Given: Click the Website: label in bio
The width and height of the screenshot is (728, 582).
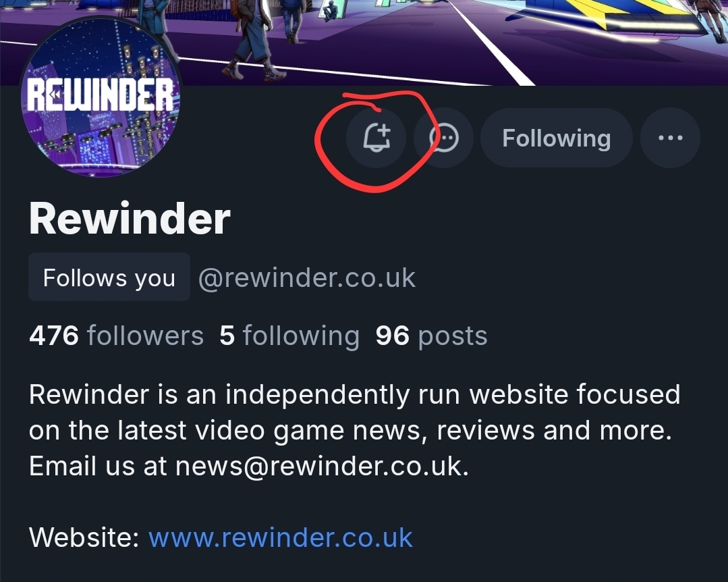Looking at the screenshot, I should (x=84, y=537).
